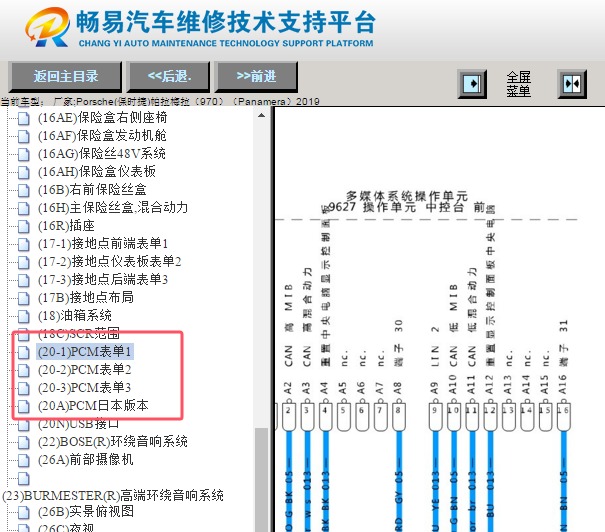The width and height of the screenshot is (605, 532).
Task: Click tree panel scroll-up arrow
Action: 262,115
